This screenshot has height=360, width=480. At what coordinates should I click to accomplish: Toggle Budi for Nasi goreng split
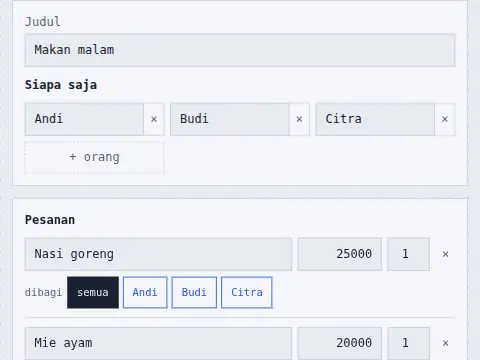tap(194, 292)
